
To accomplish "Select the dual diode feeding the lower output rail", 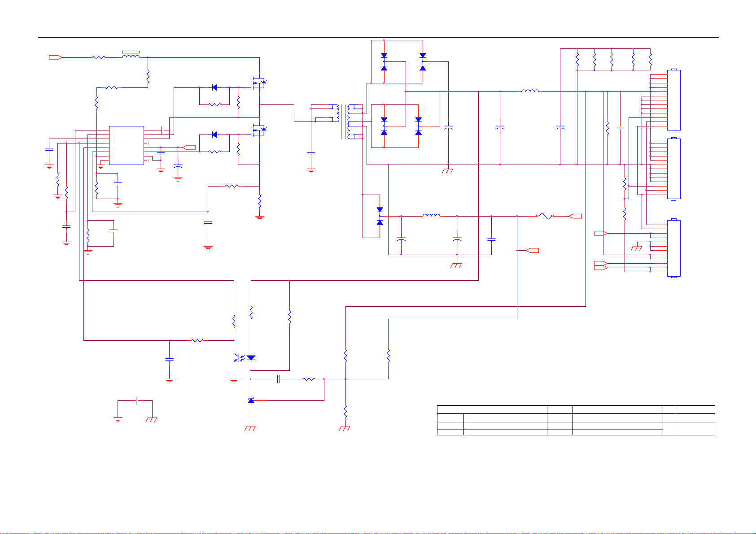I will click(380, 216).
